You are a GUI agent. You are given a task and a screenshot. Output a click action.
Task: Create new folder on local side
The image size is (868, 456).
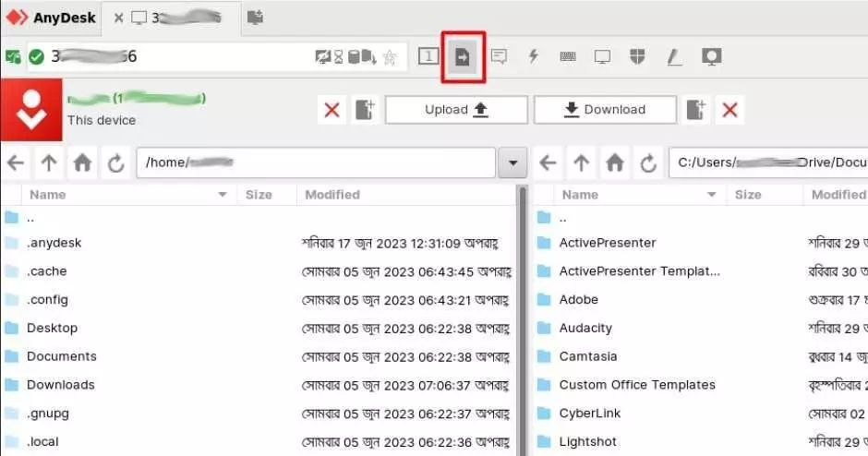coord(365,110)
